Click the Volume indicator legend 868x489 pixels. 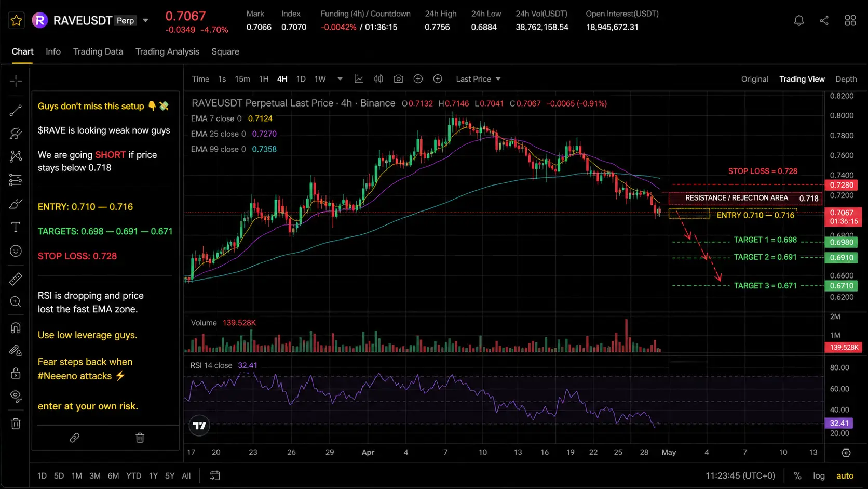pos(223,323)
